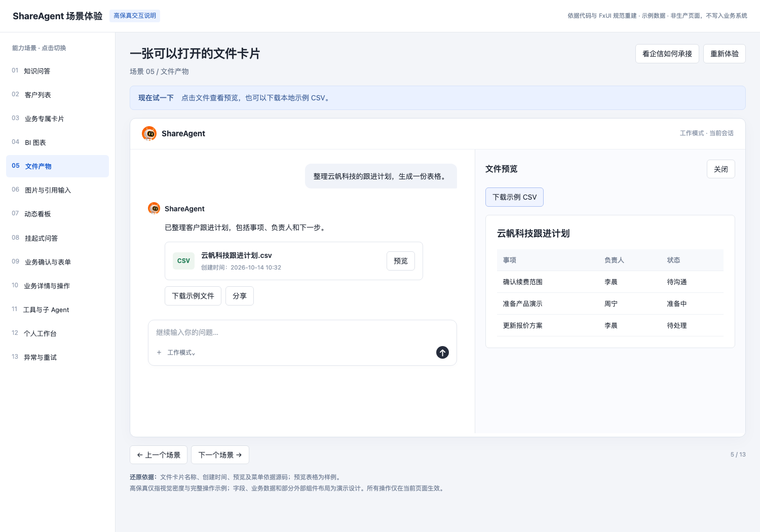Go to scenario 07 动态看板

coord(57,214)
